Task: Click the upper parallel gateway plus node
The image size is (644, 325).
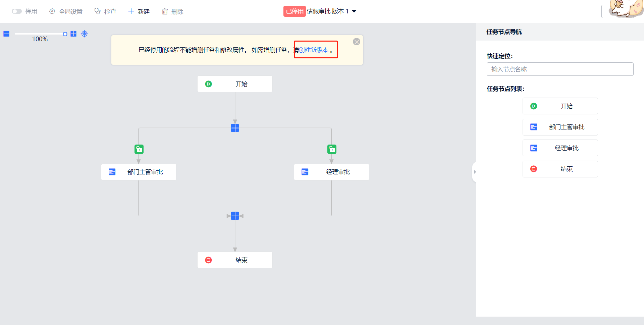Action: click(235, 128)
